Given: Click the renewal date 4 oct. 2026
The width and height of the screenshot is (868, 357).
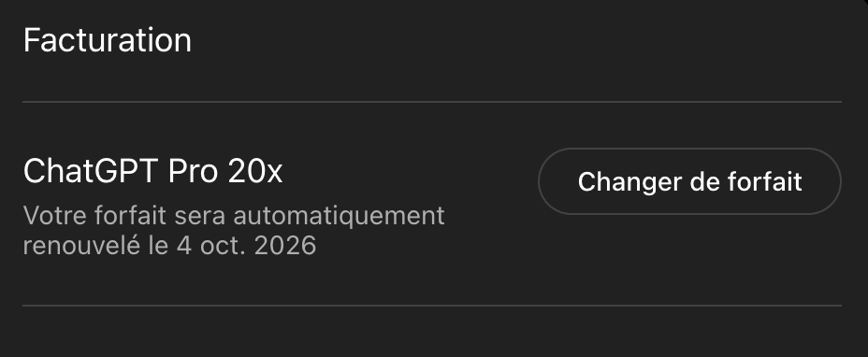Looking at the screenshot, I should (x=246, y=245).
